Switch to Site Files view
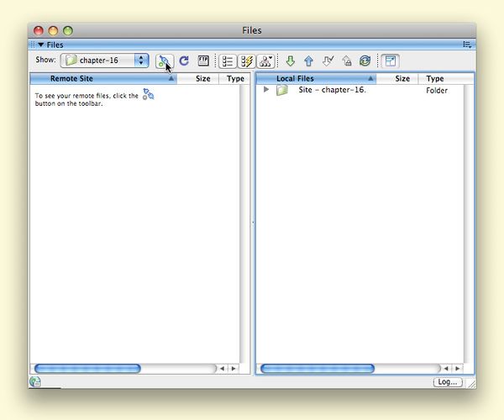 [x=228, y=60]
